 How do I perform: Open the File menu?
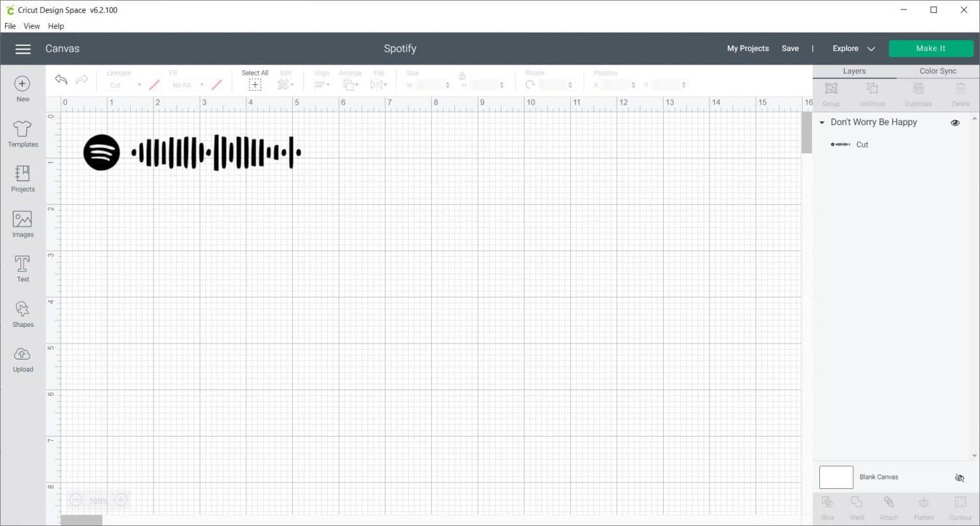coord(10,26)
